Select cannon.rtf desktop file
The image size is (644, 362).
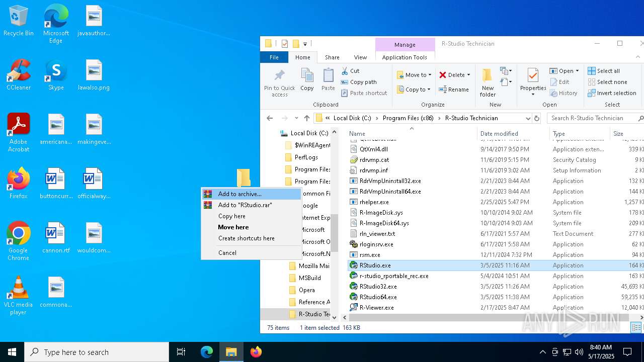(56, 238)
